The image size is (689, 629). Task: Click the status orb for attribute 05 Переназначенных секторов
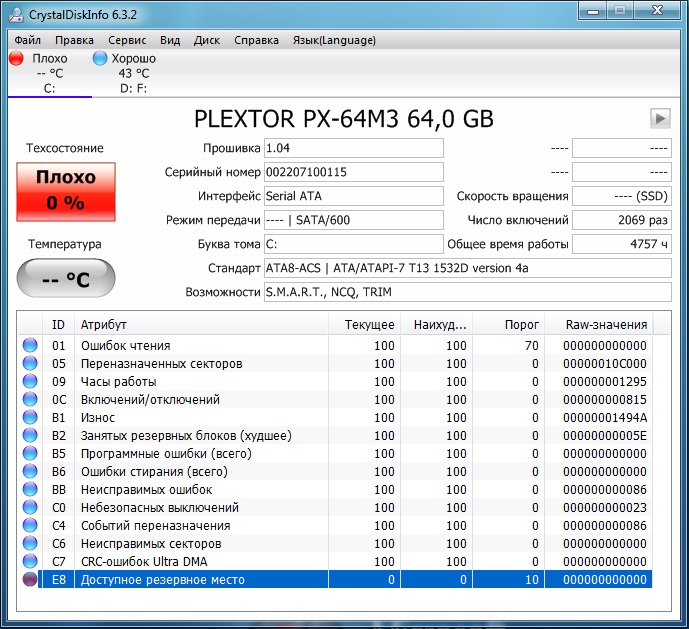pos(30,363)
